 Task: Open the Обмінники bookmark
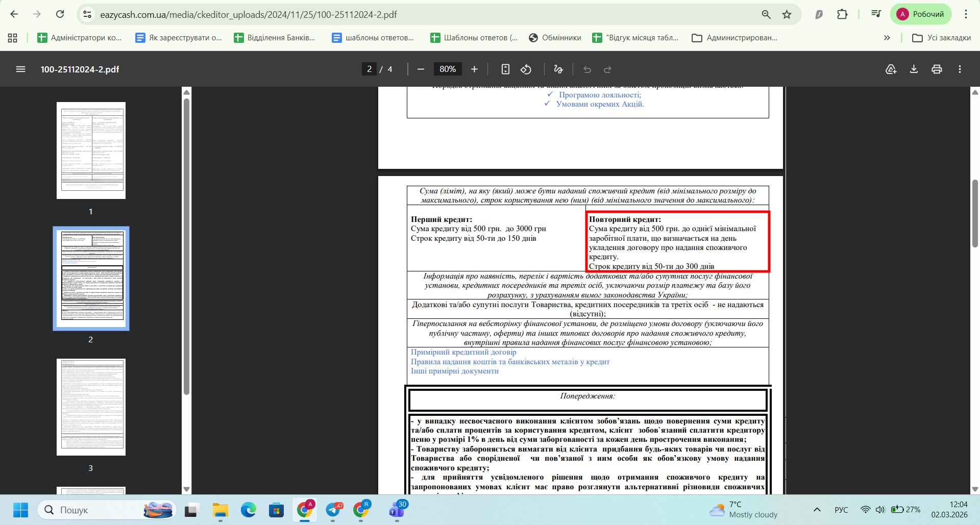click(x=555, y=38)
